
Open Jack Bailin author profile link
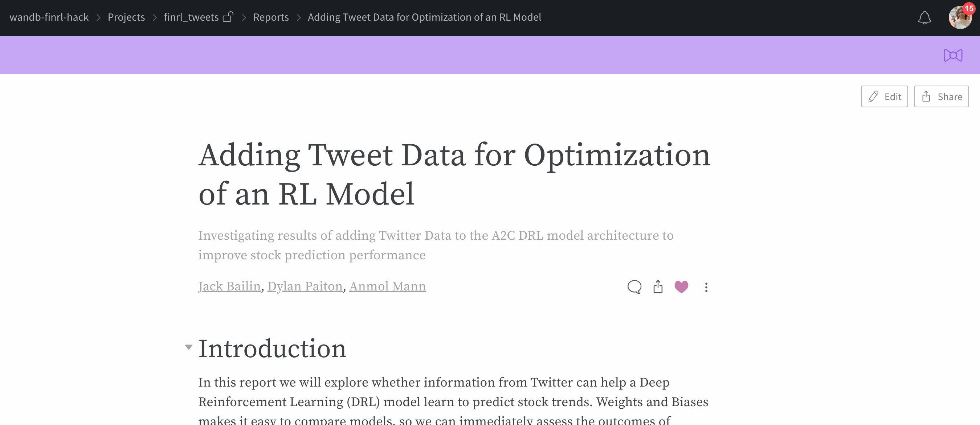pyautogui.click(x=229, y=286)
